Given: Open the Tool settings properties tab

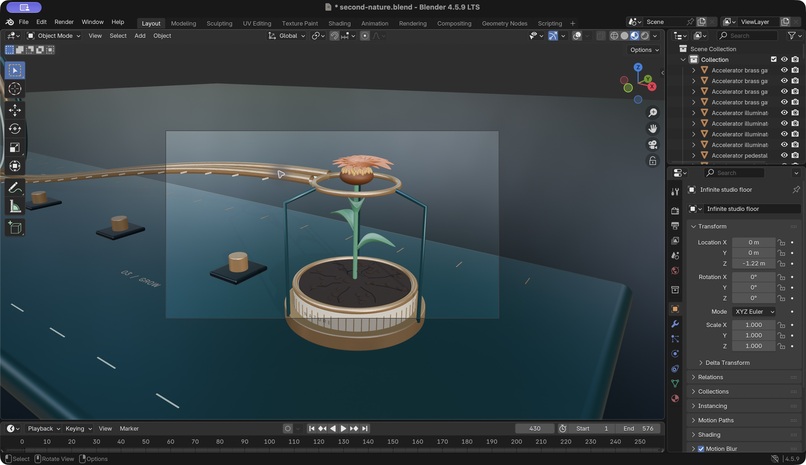Looking at the screenshot, I should coord(675,191).
